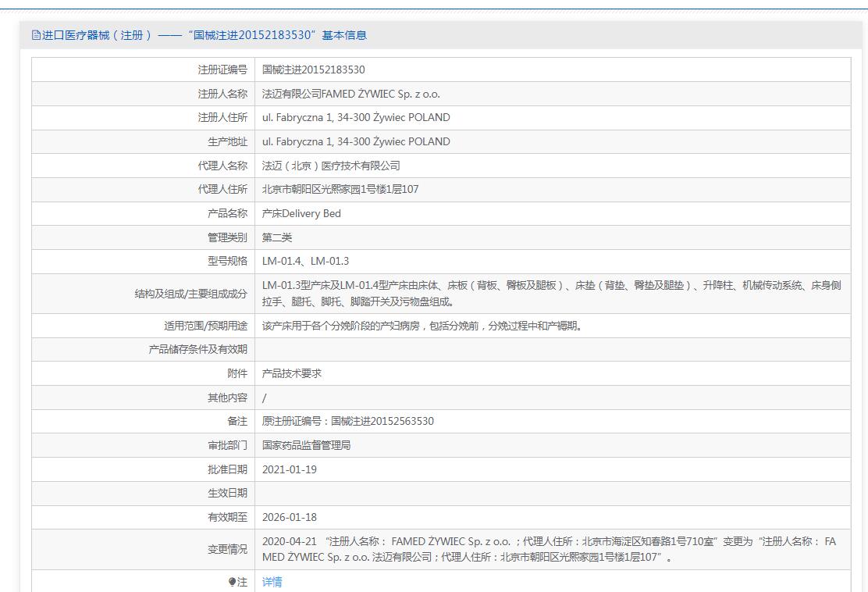Click the 审批部门 row label
Image resolution: width=868 pixels, height=592 pixels.
tap(227, 445)
